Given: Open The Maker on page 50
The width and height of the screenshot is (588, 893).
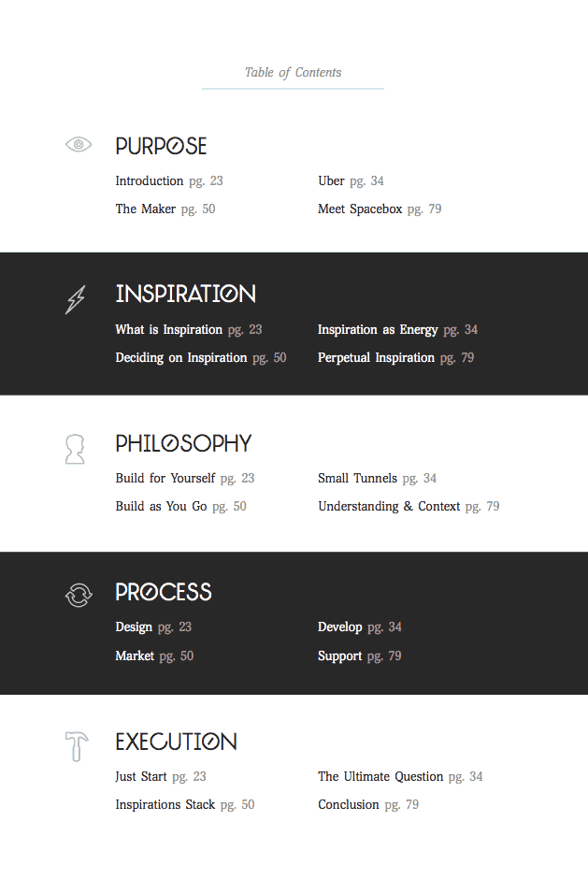Looking at the screenshot, I should (x=146, y=209).
